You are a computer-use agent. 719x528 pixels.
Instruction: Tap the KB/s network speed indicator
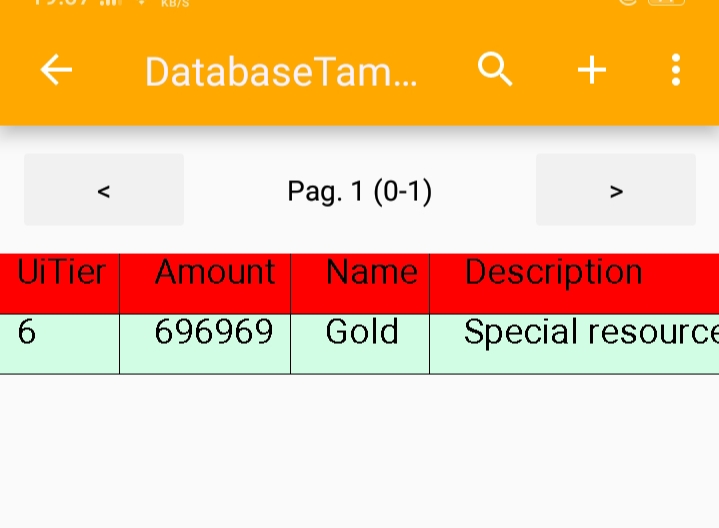pos(175,4)
